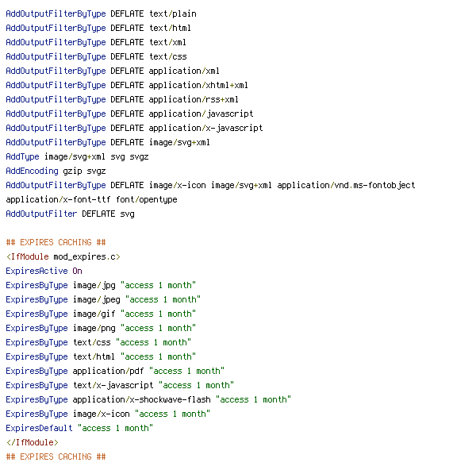Click the application/x-shockwave-flash expiry line
The height and width of the screenshot is (470, 476).
148,399
